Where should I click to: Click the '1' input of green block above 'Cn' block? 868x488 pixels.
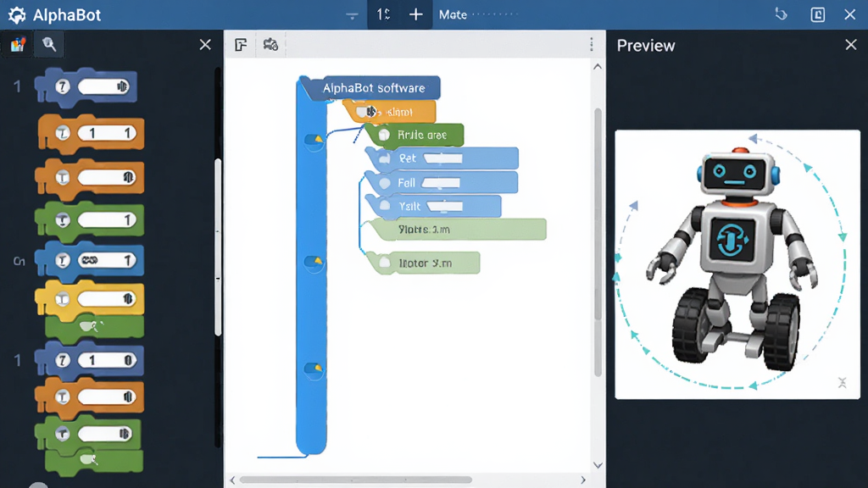tap(107, 220)
